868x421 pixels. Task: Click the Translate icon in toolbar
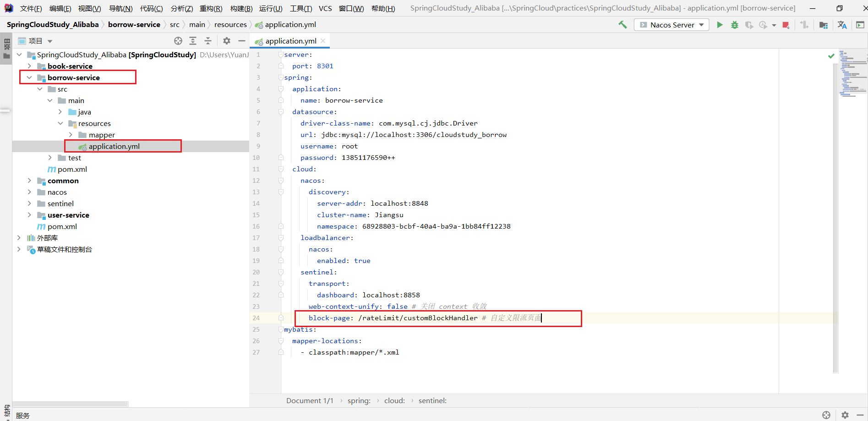coord(842,25)
